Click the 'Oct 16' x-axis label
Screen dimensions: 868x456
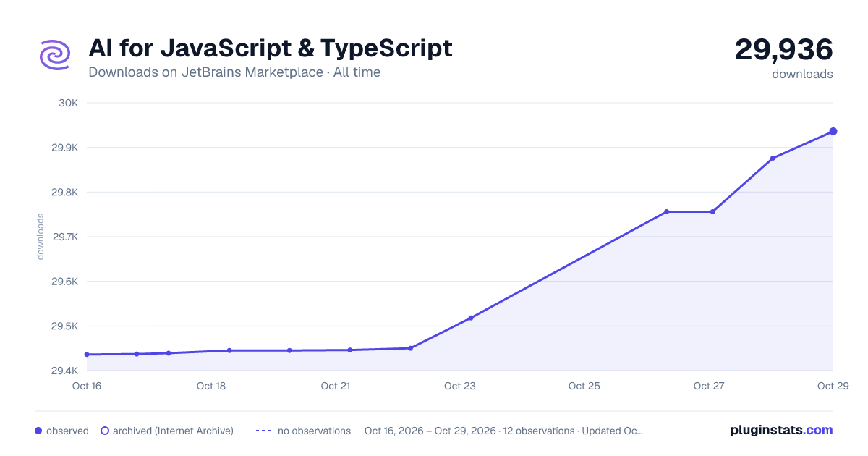pyautogui.click(x=87, y=387)
